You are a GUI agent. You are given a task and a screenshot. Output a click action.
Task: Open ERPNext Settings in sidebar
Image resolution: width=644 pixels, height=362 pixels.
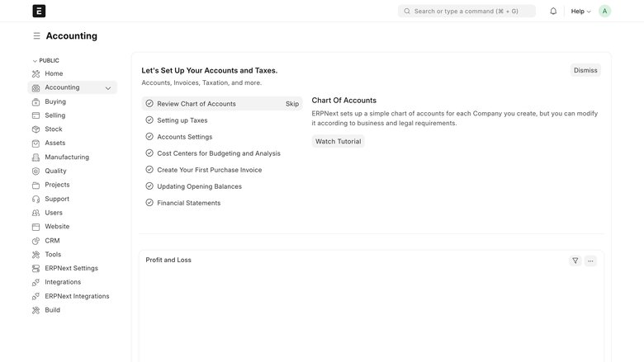[x=73, y=269]
